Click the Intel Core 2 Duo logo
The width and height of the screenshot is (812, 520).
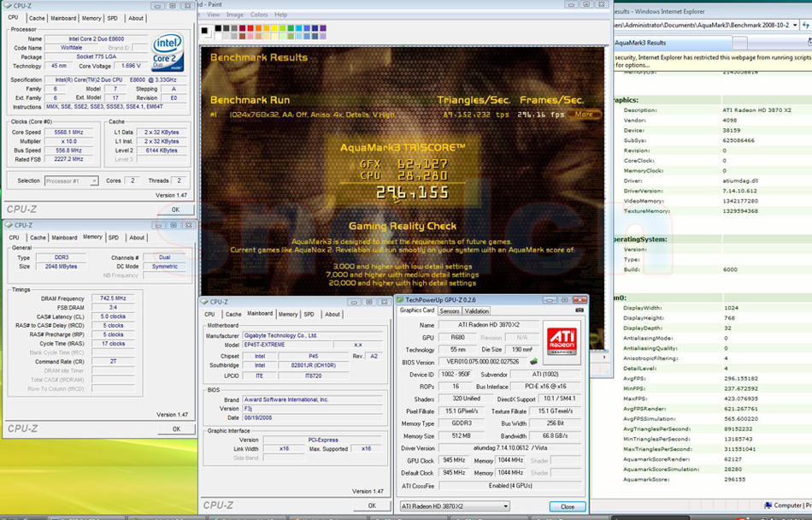pyautogui.click(x=168, y=53)
